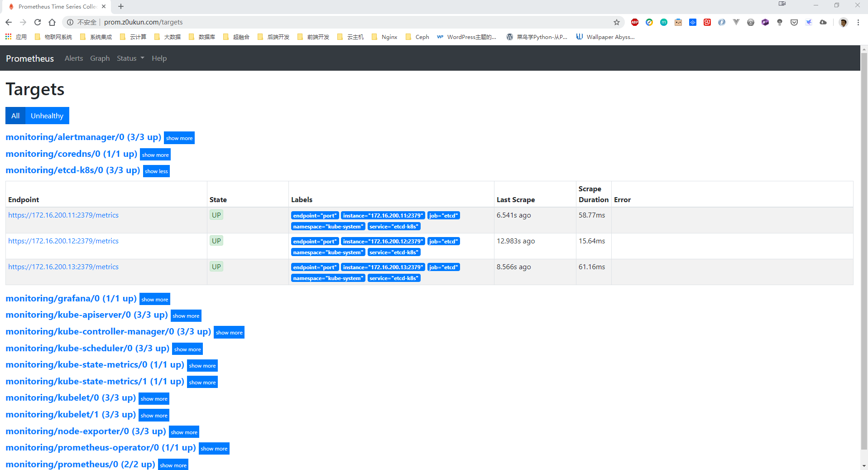Click the teal 'm' extension icon
The height and width of the screenshot is (470, 868).
point(664,22)
